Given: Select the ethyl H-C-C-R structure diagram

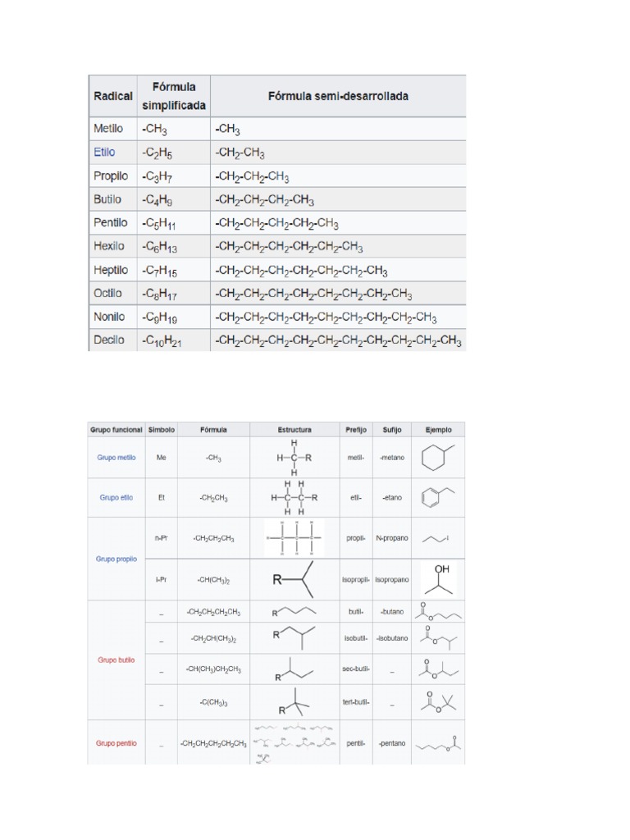Looking at the screenshot, I should [x=294, y=497].
